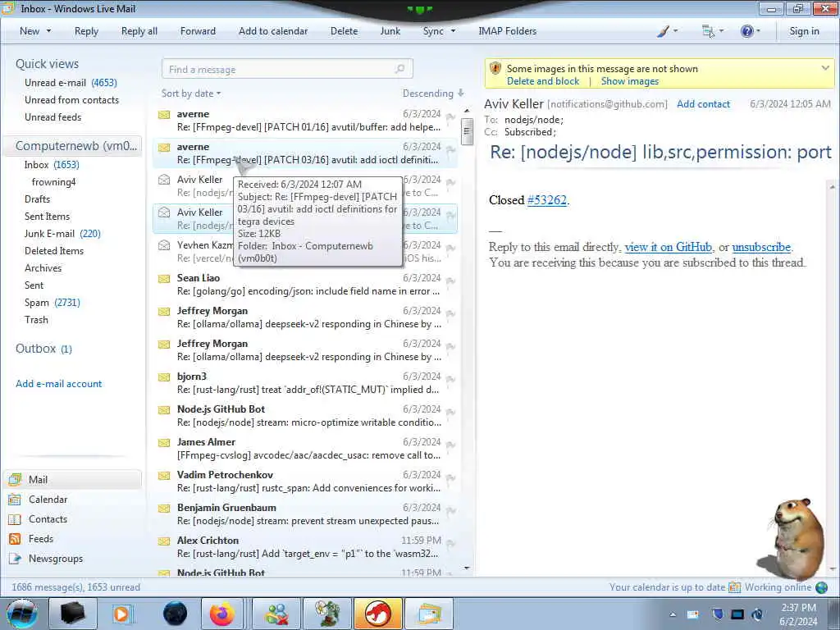Flag the Benjamin Gruenbaum message

[450, 510]
